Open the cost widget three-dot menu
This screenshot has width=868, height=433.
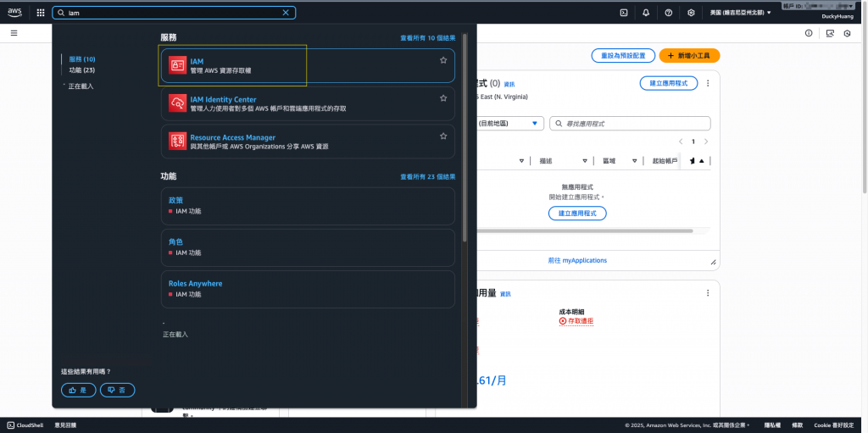click(x=708, y=293)
